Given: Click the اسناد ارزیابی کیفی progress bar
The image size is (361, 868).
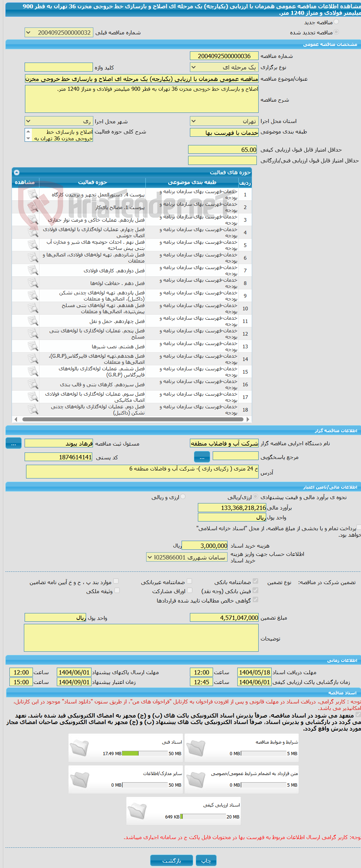Looking at the screenshot, I should (203, 817).
